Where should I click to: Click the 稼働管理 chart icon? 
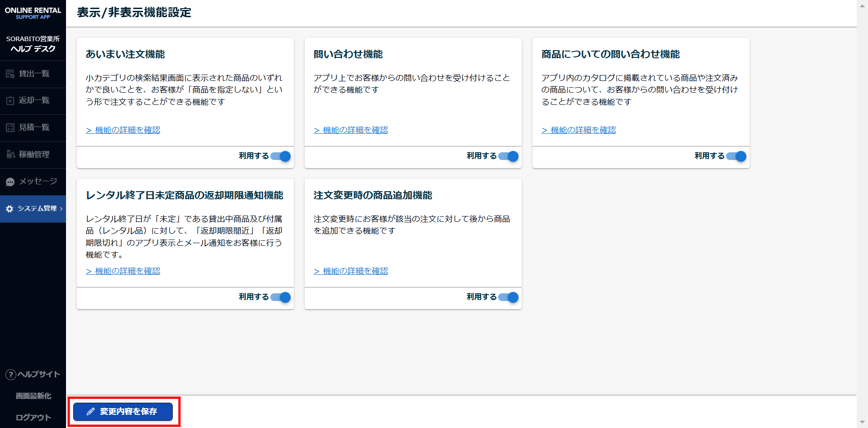(x=10, y=155)
